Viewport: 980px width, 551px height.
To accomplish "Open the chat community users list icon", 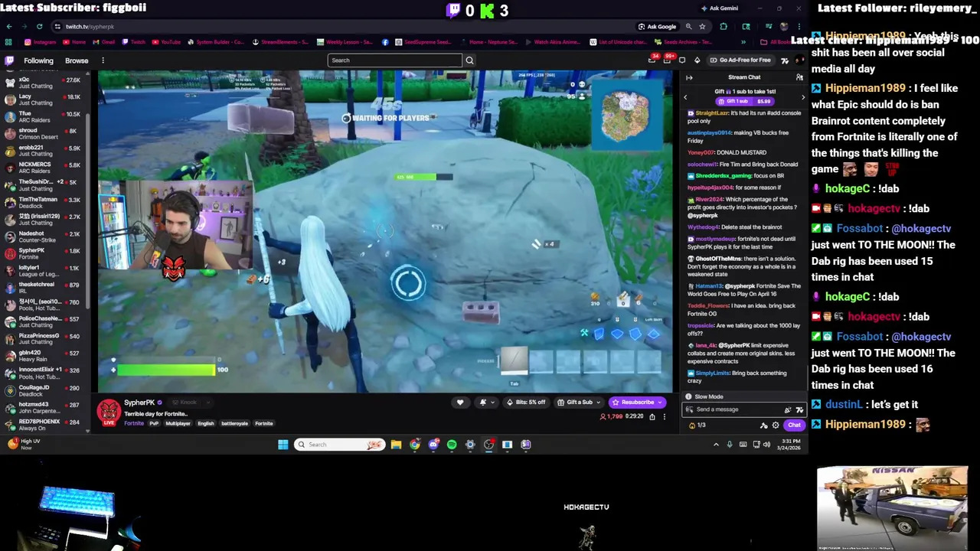I will pyautogui.click(x=799, y=77).
